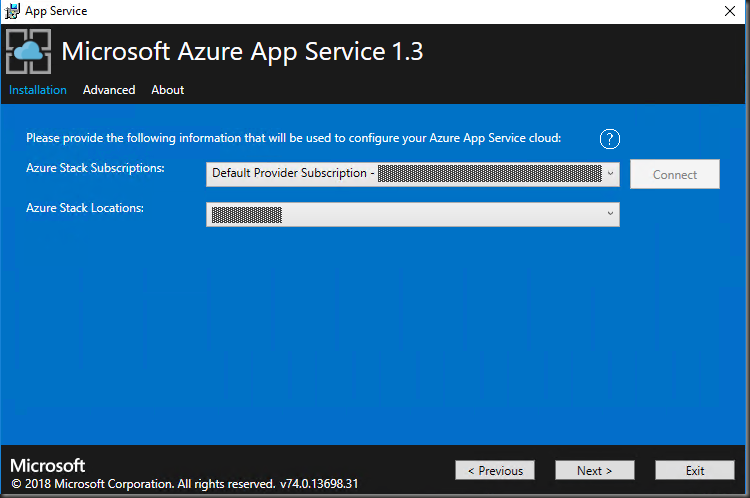Image resolution: width=750 pixels, height=498 pixels.
Task: Click the Azure cloud logo icon
Action: (28, 52)
